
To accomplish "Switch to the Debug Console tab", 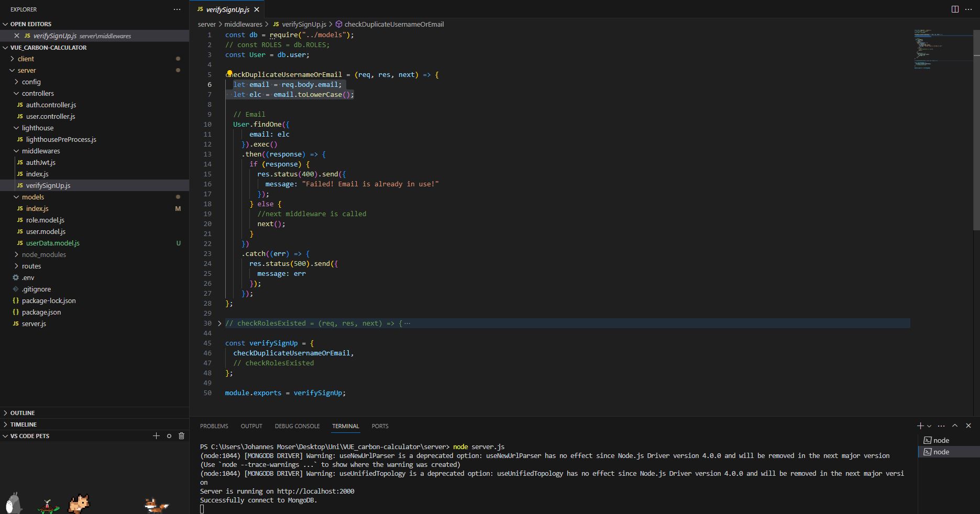I will click(x=297, y=426).
